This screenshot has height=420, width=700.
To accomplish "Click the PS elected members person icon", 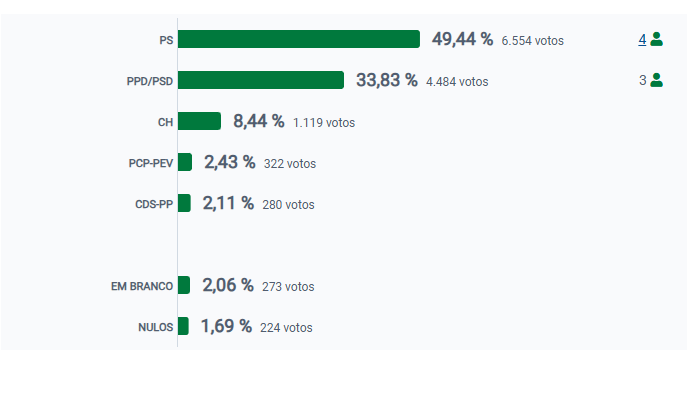I will pyautogui.click(x=657, y=40).
